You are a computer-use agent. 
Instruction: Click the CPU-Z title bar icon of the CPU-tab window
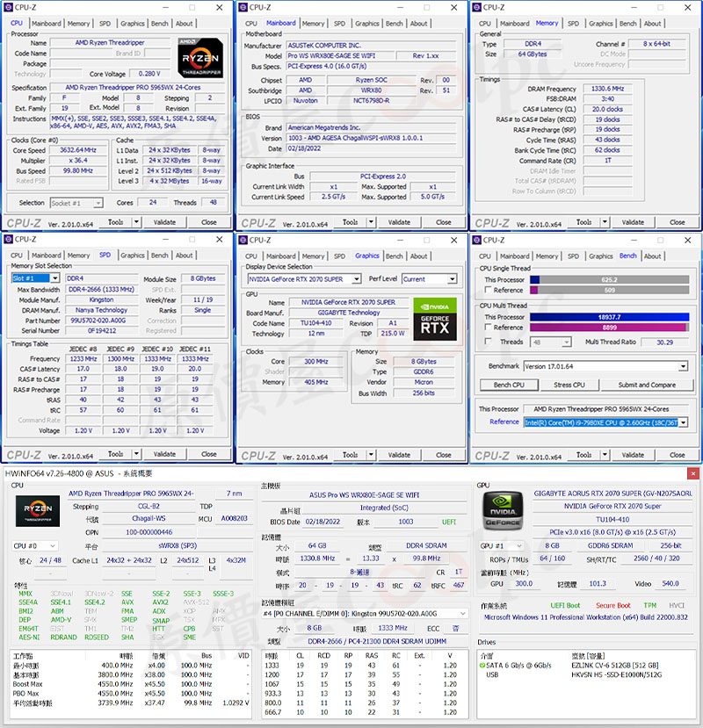9,7
